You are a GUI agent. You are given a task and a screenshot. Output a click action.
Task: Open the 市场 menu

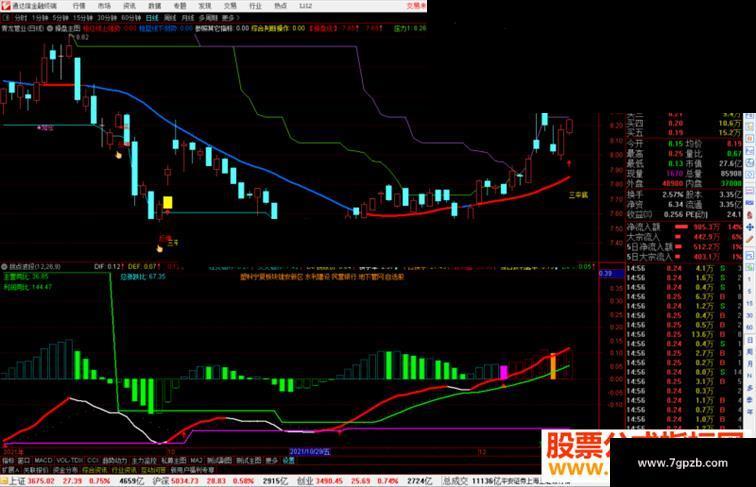tap(104, 6)
